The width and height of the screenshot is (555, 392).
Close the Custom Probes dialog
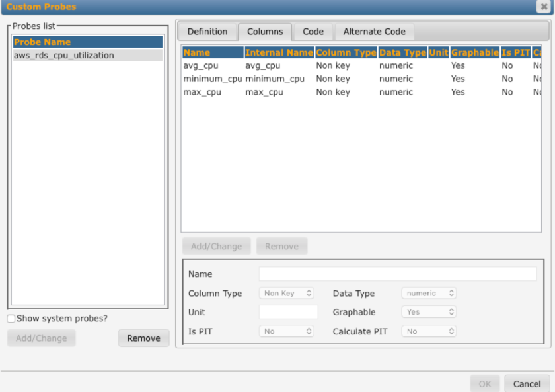544,7
